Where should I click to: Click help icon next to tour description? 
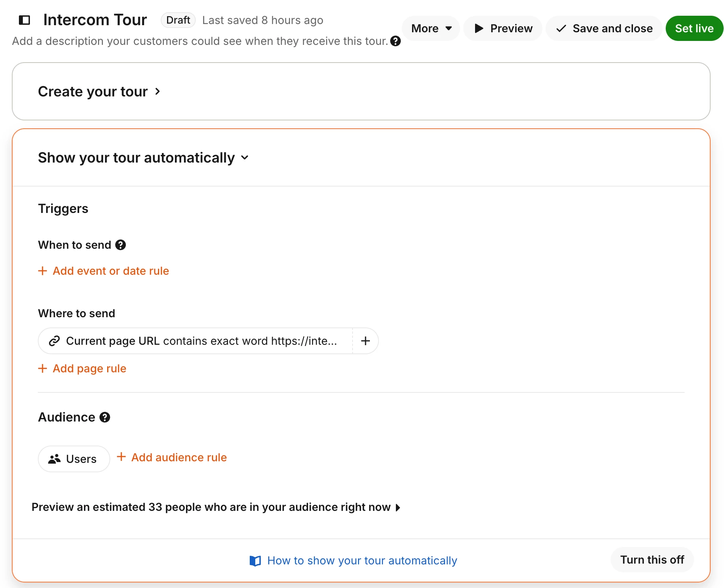(x=395, y=41)
